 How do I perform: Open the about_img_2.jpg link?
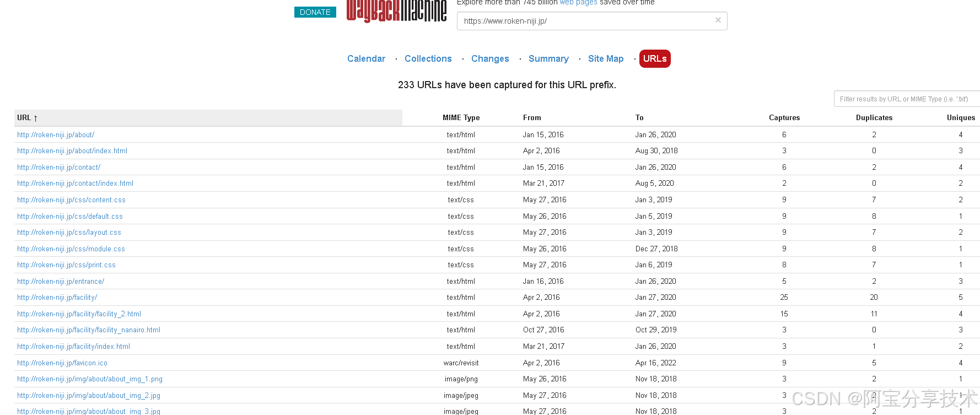89,395
